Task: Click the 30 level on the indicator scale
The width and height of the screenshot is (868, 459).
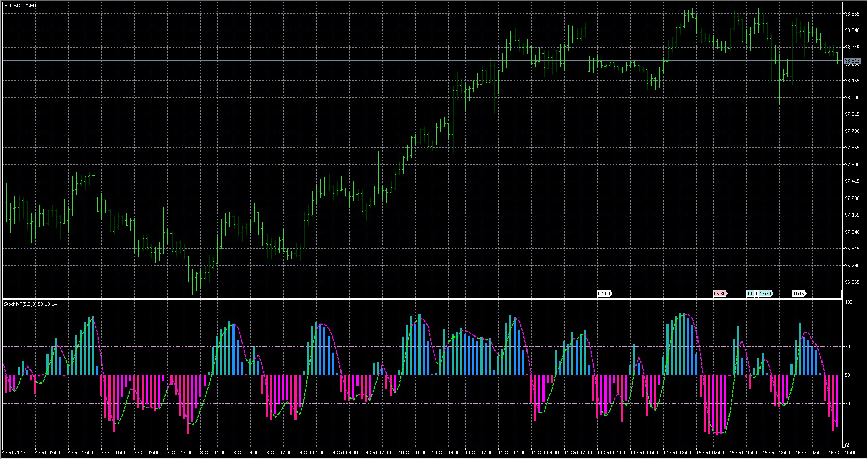Action: coord(847,404)
